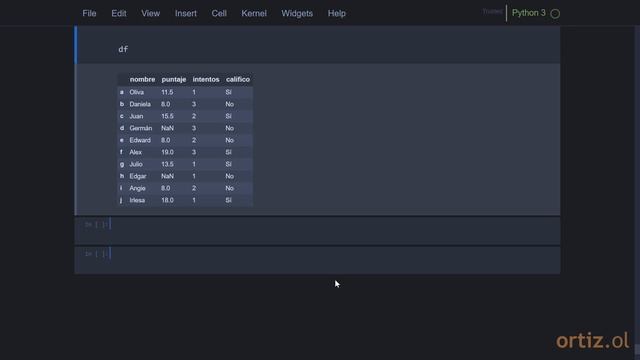Click puntaje value 13.5 in Julio's row
Image resolution: width=640 pixels, height=360 pixels.
click(167, 164)
